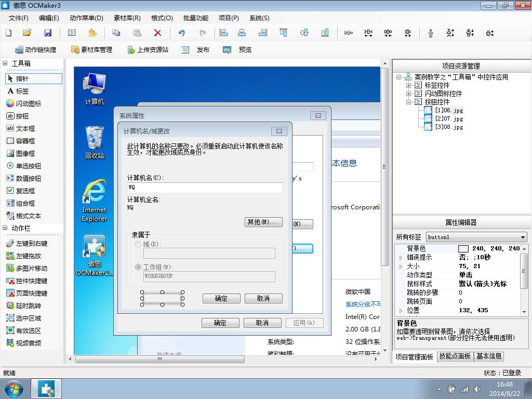This screenshot has width=532, height=399.
Task: Open the 素材库(R) menu
Action: tap(127, 18)
